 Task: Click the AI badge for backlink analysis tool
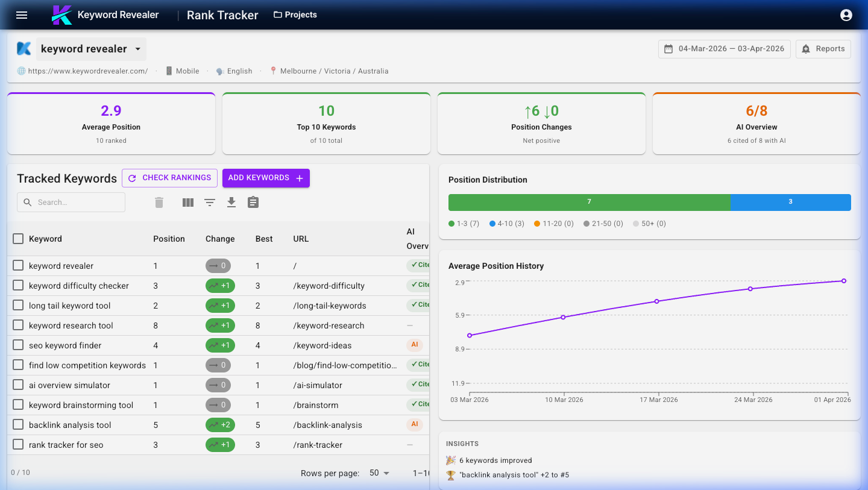[x=415, y=424]
